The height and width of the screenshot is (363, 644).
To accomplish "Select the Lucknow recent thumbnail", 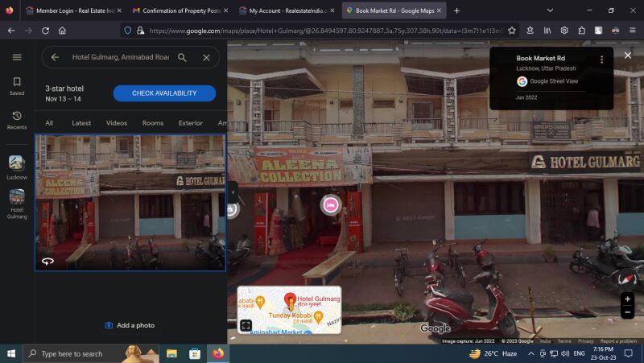I will 17,167.
